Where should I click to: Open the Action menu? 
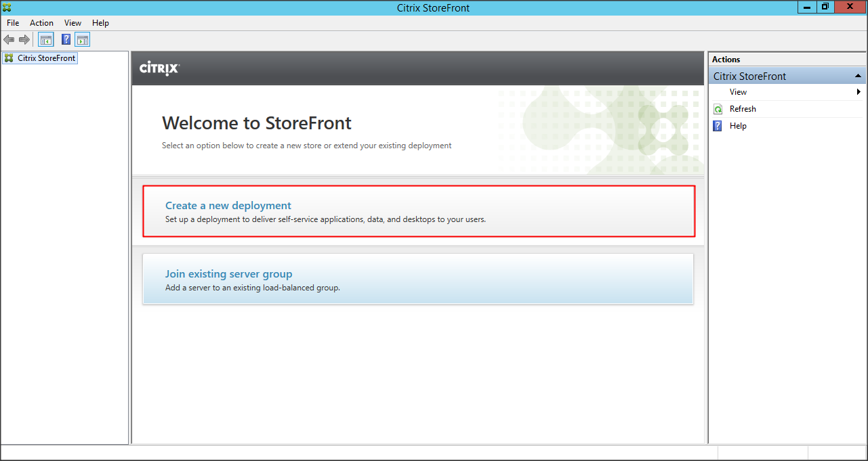coord(41,23)
